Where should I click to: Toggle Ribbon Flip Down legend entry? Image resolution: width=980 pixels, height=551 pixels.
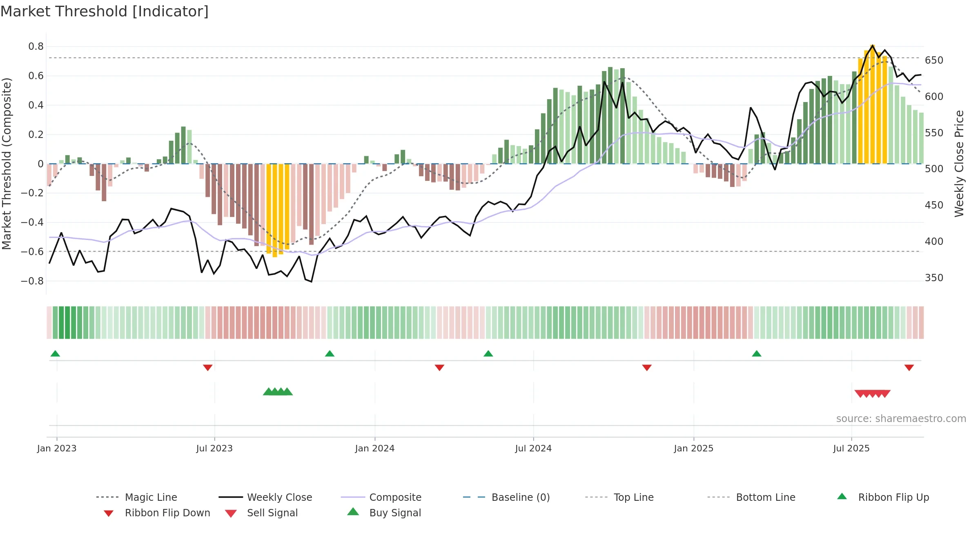coord(157,513)
